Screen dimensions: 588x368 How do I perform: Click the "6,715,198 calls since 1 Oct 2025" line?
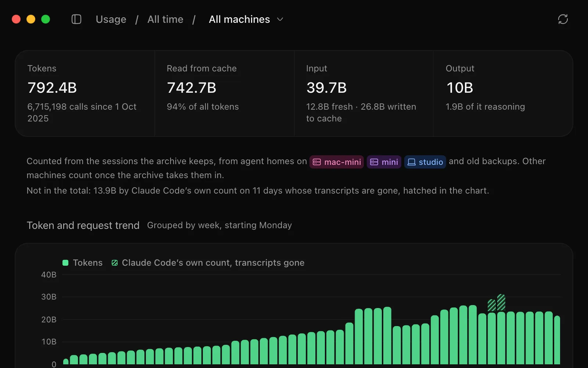tap(82, 113)
